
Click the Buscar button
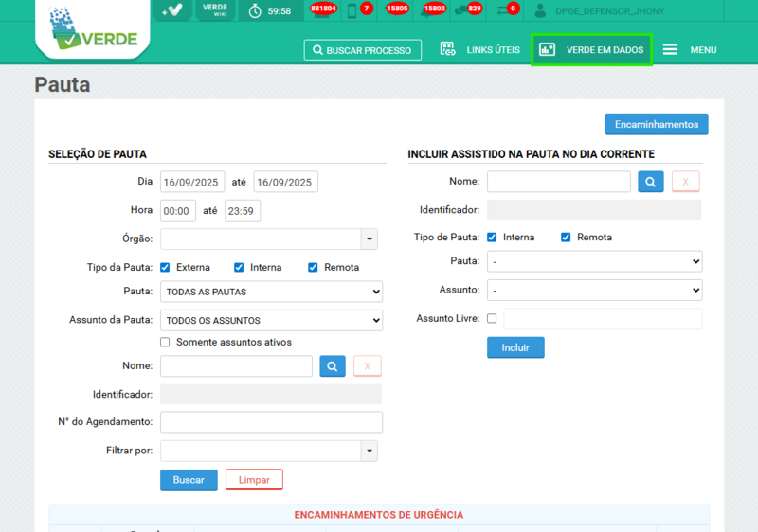pos(189,480)
